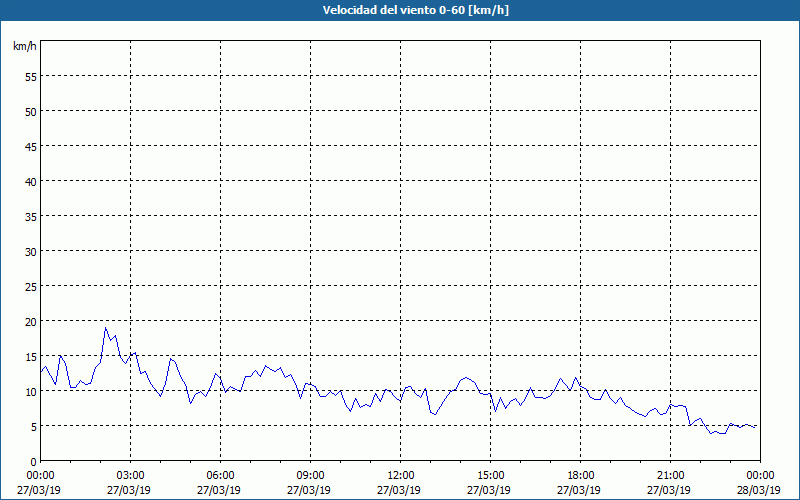The width and height of the screenshot is (800, 500).
Task: Click the 27/03/19 date under 12:00
Action: tap(399, 490)
